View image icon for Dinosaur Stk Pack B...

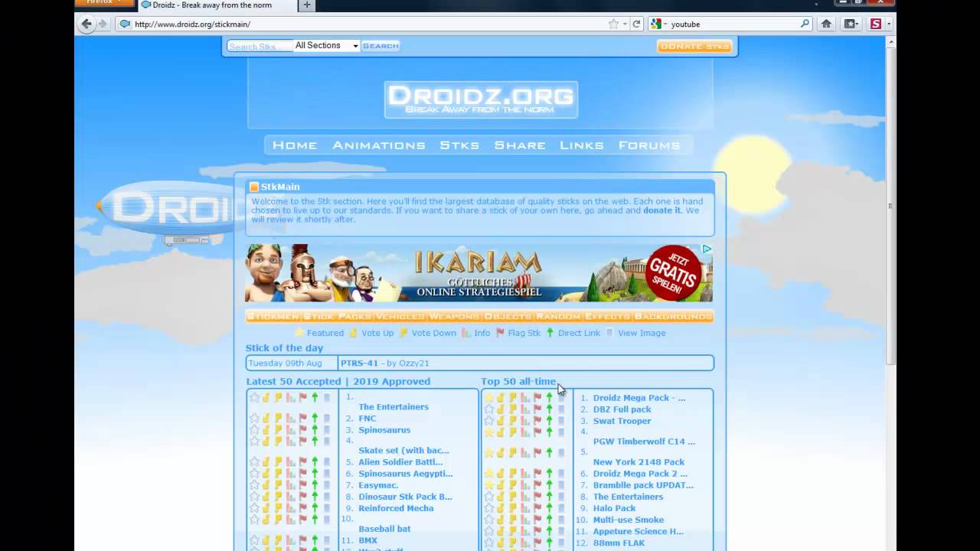(x=326, y=496)
